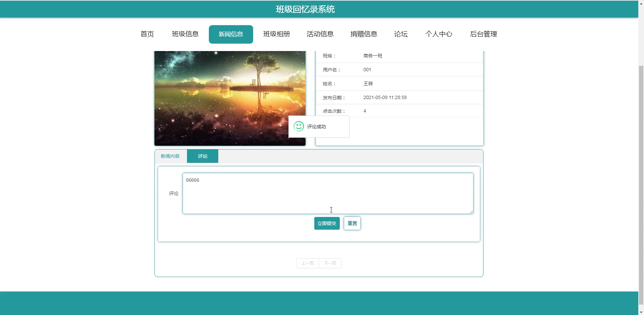Submit the comment with 立即提交 button

click(x=327, y=223)
